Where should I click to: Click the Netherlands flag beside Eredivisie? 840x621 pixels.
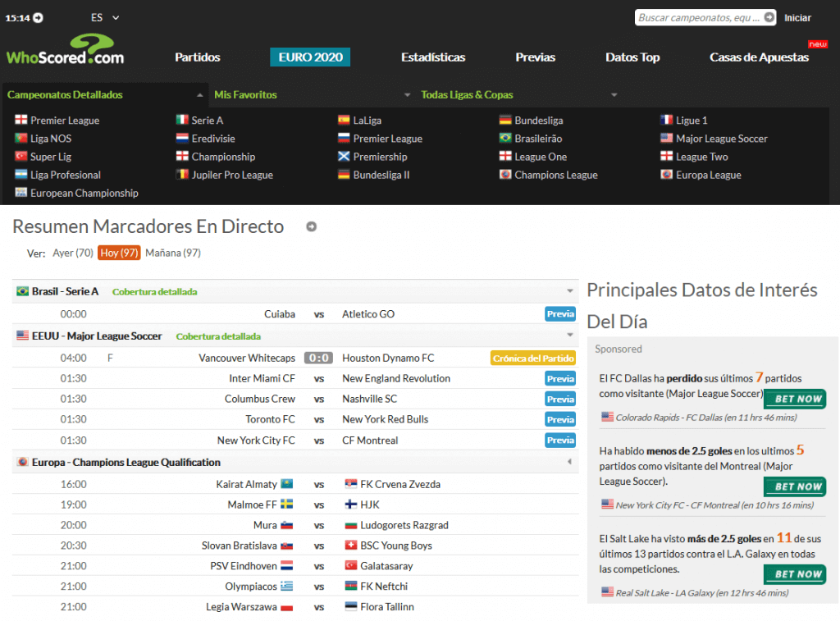pos(182,138)
